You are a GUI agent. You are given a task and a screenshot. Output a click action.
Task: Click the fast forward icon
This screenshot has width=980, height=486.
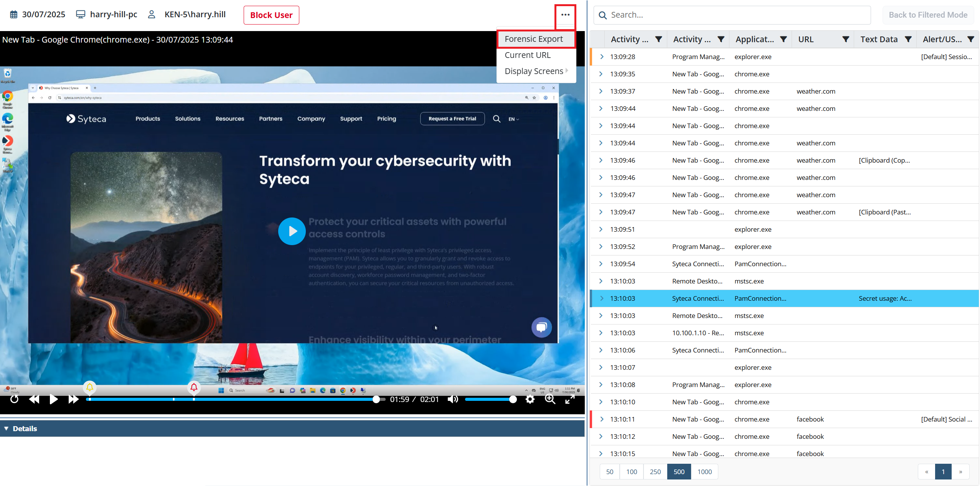(x=73, y=399)
